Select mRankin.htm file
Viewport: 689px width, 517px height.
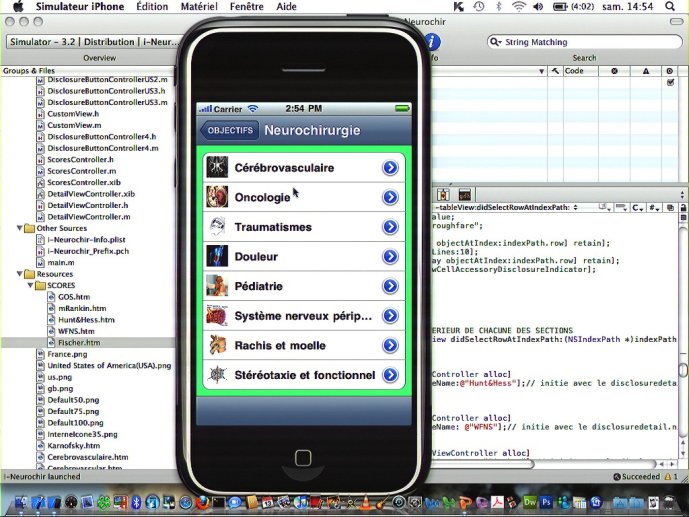pyautogui.click(x=82, y=308)
